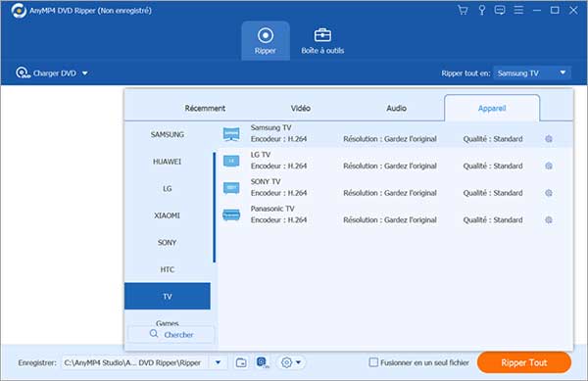
Task: Choose XIAOMI in device list
Action: point(168,215)
